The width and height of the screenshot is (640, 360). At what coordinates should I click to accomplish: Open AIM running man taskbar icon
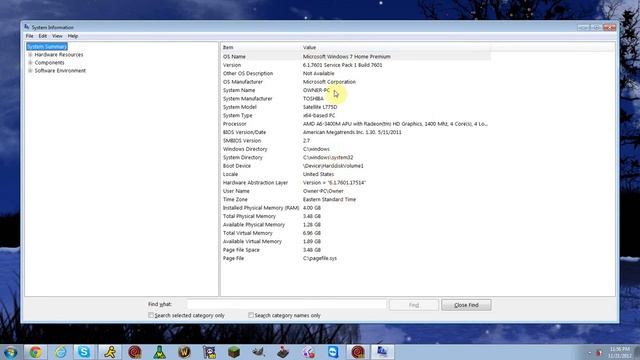(109, 352)
